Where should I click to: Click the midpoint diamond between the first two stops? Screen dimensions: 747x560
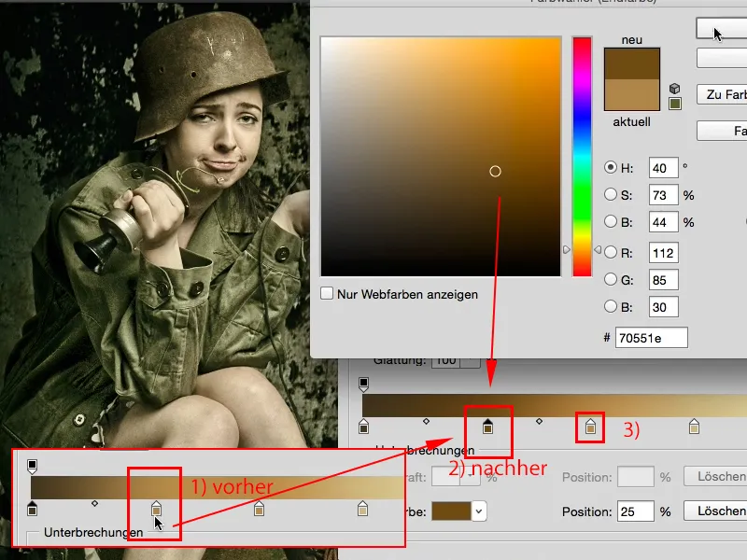click(x=426, y=419)
